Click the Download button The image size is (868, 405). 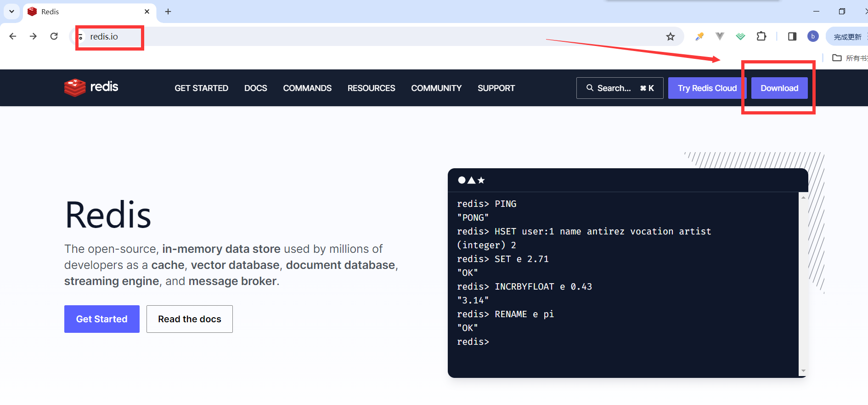pyautogui.click(x=779, y=88)
